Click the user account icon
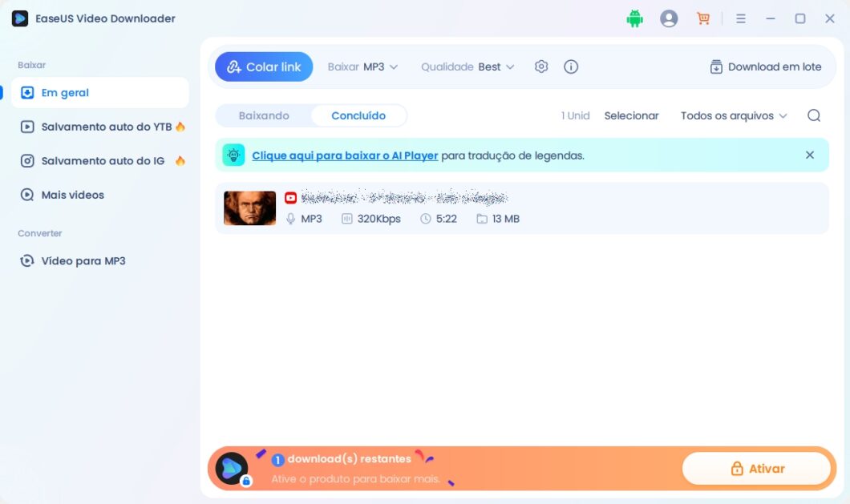The height and width of the screenshot is (504, 850). 669,18
